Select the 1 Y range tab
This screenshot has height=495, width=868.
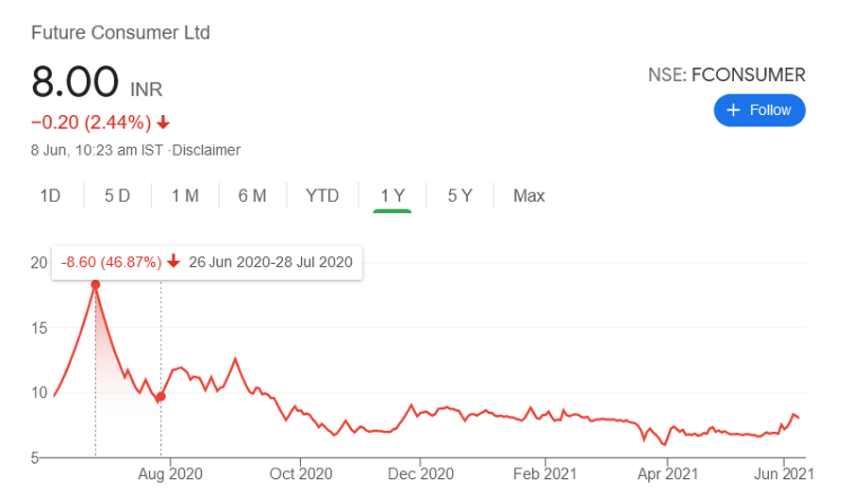[x=392, y=196]
